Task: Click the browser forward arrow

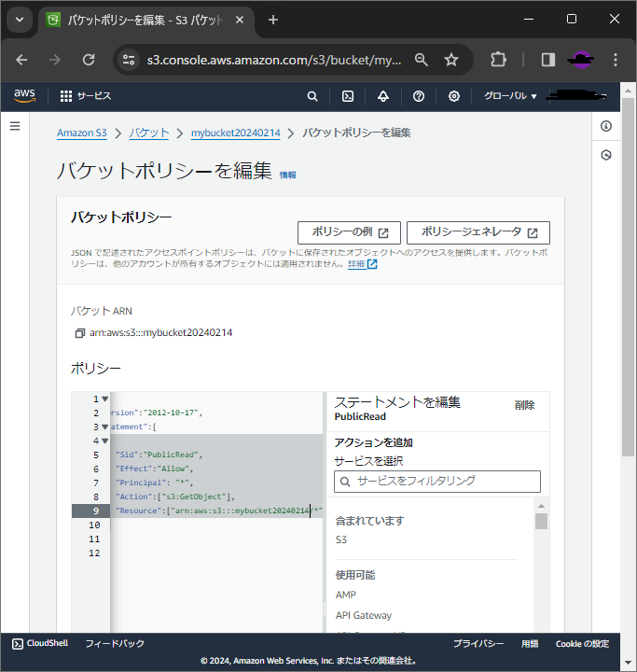Action: tap(55, 60)
